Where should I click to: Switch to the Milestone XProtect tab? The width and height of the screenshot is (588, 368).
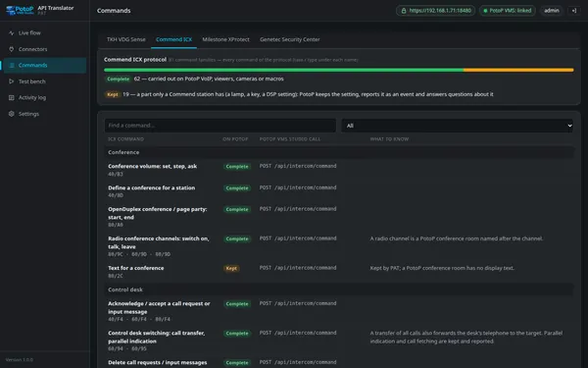coord(225,39)
